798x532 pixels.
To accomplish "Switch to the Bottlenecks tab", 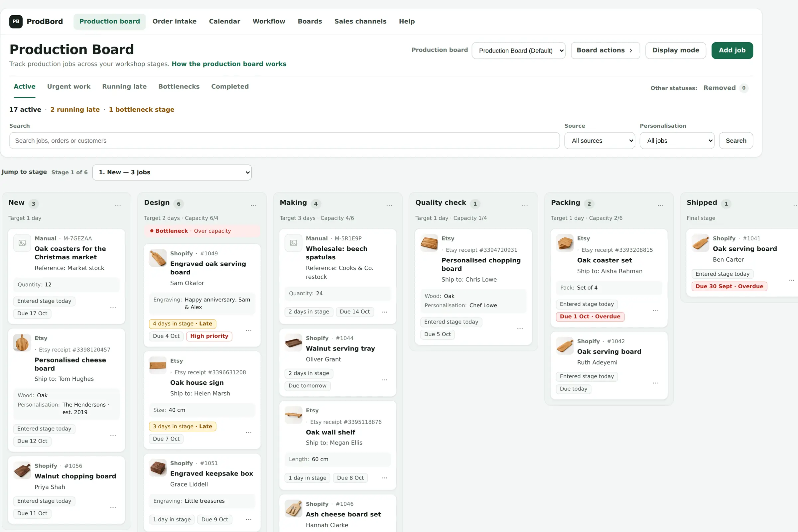I will click(x=179, y=86).
